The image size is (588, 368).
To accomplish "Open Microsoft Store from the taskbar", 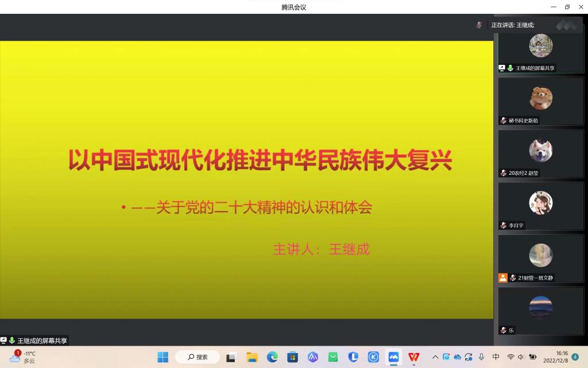I will pos(292,357).
